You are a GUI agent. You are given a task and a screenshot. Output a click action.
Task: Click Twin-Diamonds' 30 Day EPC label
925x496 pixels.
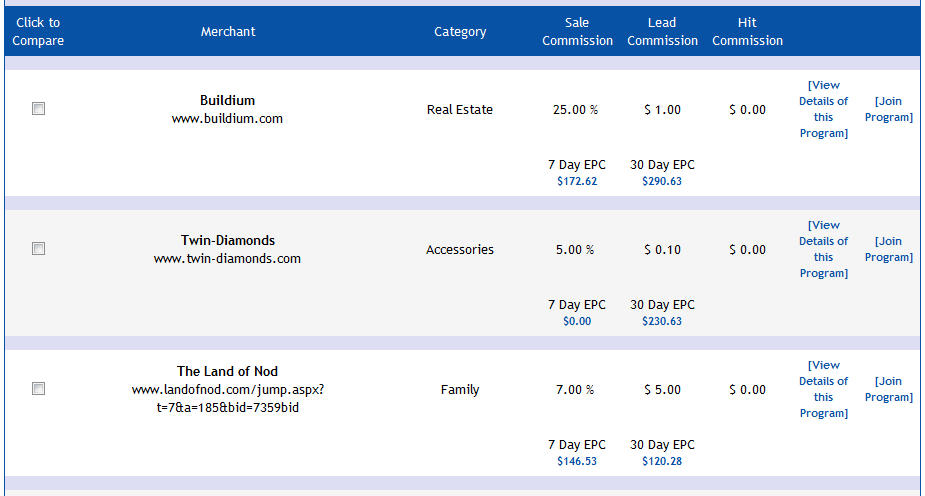point(662,305)
